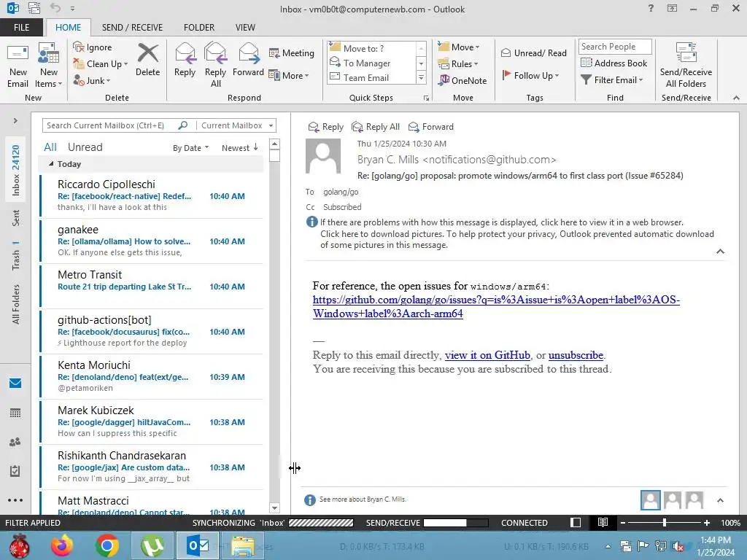
Task: Open Firefox from the taskbar
Action: coord(62,545)
